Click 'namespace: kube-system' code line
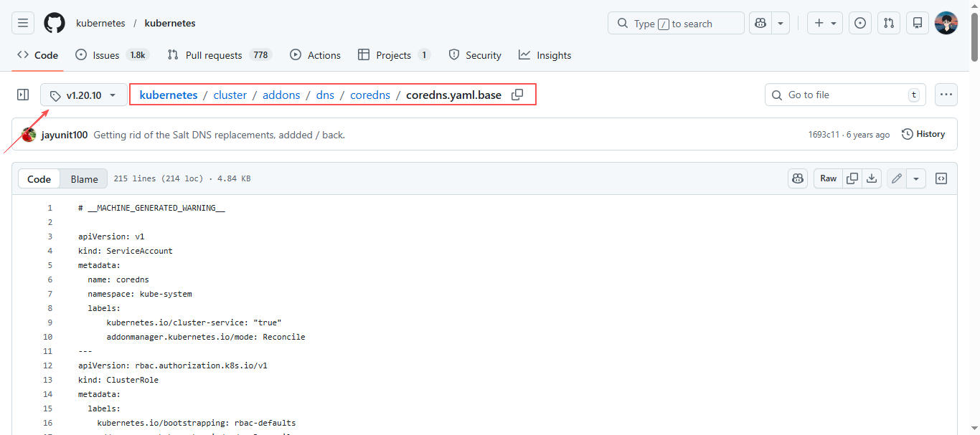980x435 pixels. click(x=140, y=294)
